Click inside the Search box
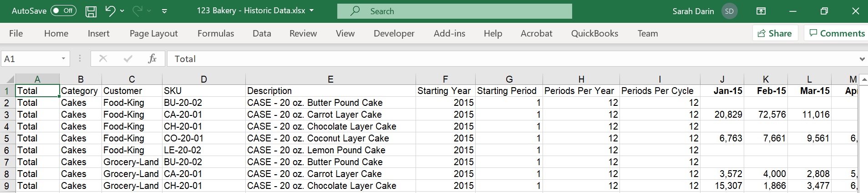The width and height of the screenshot is (868, 193). pyautogui.click(x=455, y=11)
